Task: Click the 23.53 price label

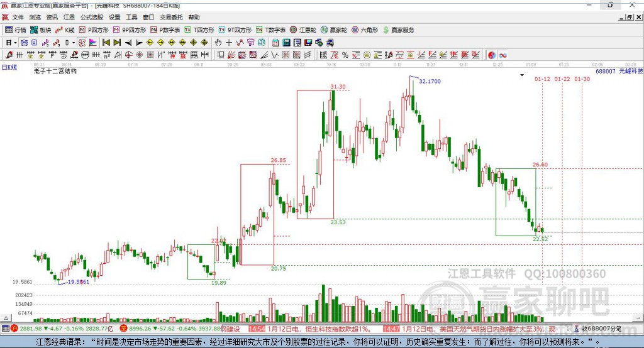Action: (x=338, y=222)
